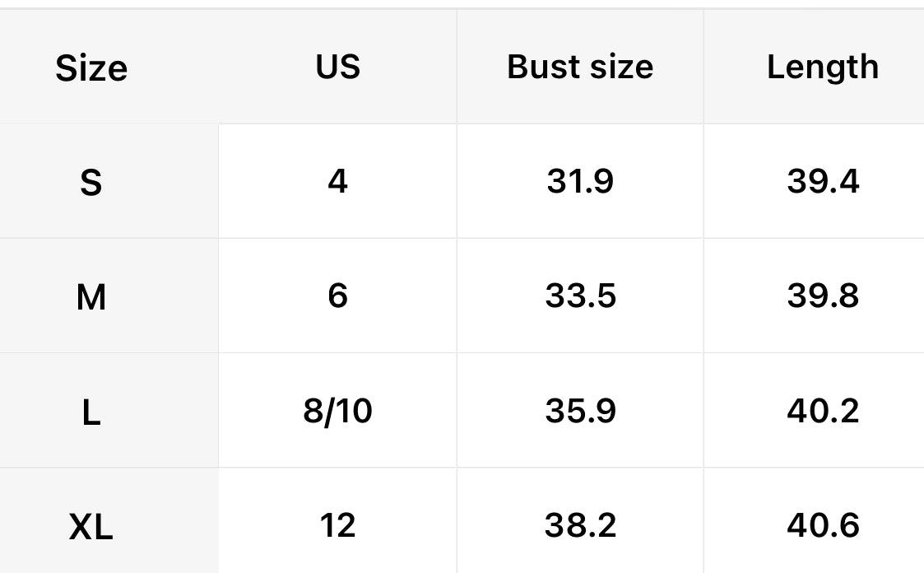Click US size 4 cell
Viewport: 924px width, 573px height.
pos(337,180)
